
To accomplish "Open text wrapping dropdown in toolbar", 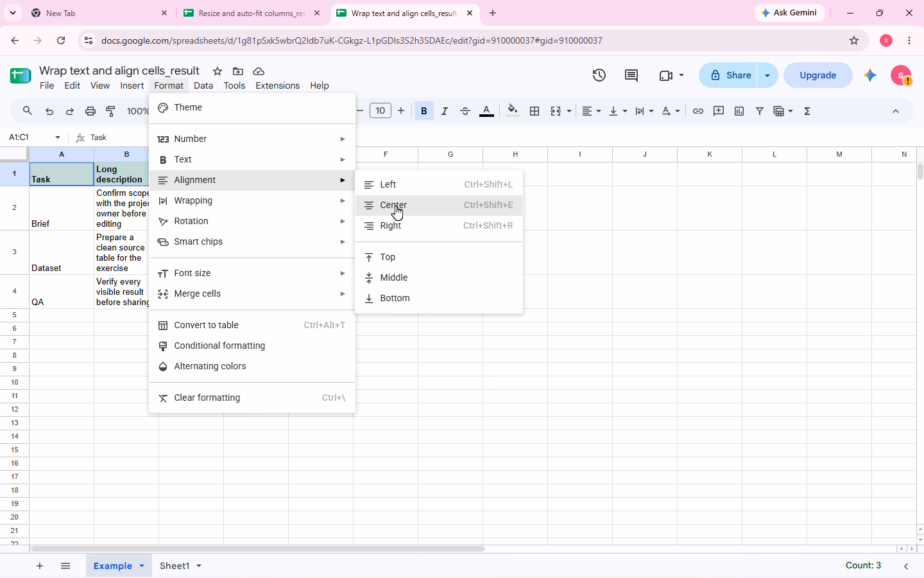I will 644,111.
